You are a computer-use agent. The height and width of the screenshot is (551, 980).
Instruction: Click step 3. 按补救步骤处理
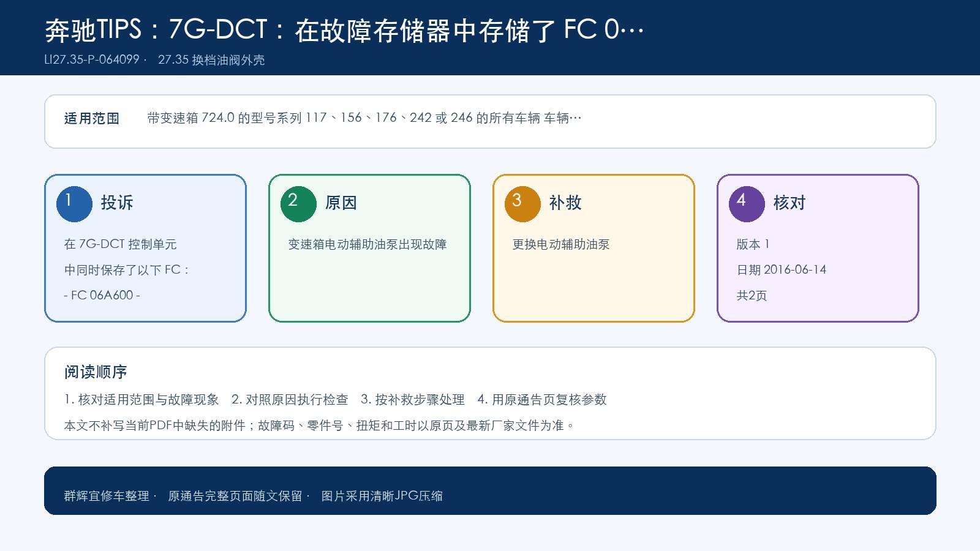(413, 400)
